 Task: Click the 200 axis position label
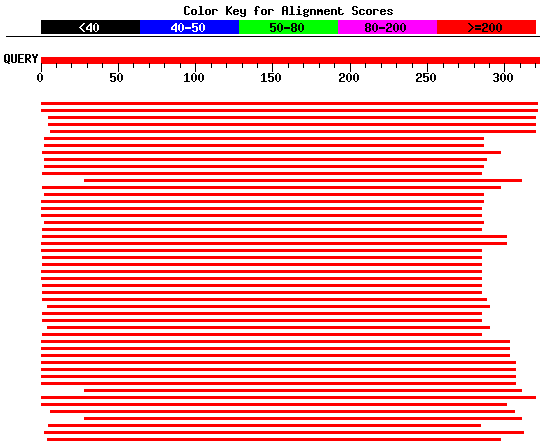[x=348, y=78]
